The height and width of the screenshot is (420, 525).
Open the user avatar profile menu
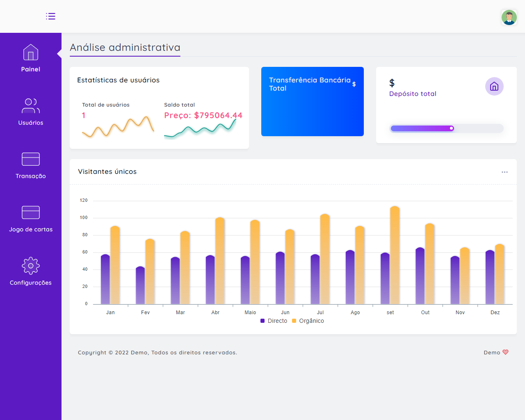[x=509, y=18]
